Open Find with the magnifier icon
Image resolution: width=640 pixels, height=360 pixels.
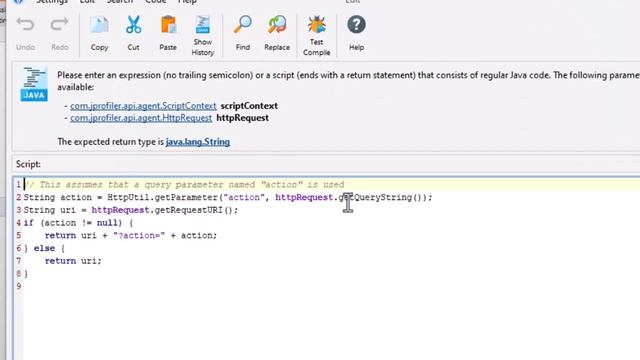(242, 34)
